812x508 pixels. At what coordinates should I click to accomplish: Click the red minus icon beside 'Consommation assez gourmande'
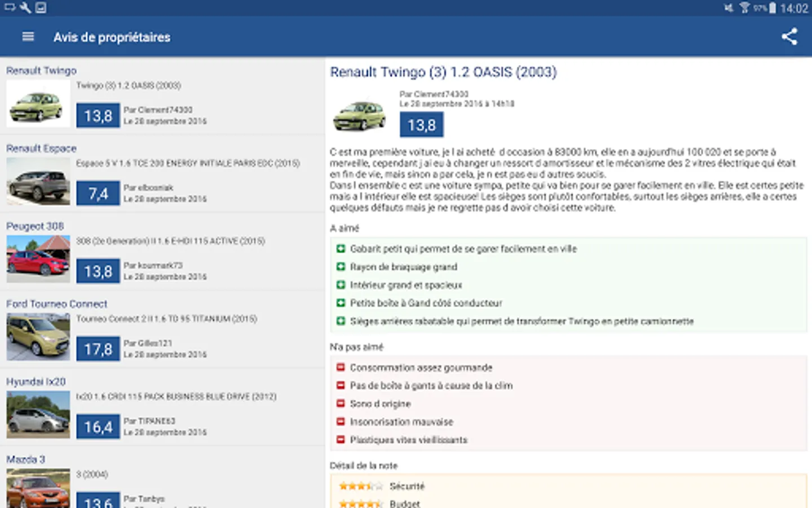coord(341,367)
